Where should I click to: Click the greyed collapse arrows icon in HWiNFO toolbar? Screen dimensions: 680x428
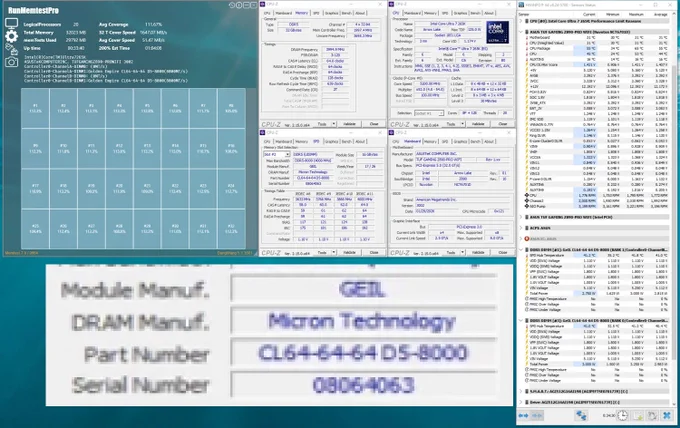coord(537,415)
